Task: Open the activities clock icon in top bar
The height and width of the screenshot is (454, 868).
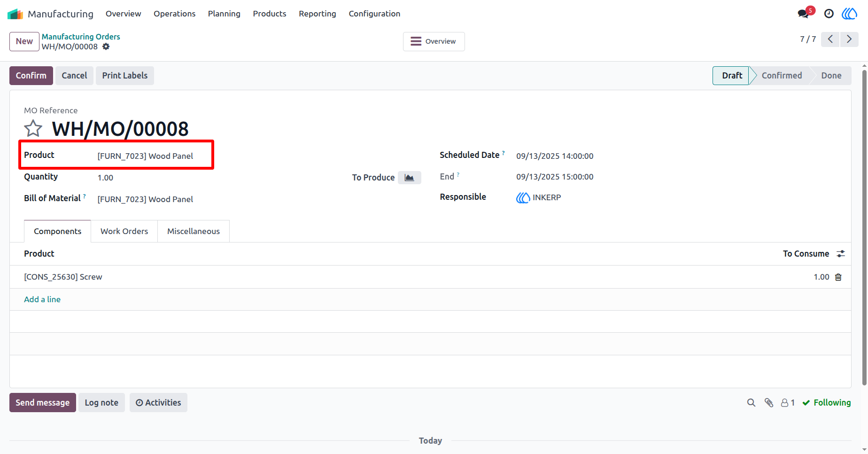Action: 829,14
